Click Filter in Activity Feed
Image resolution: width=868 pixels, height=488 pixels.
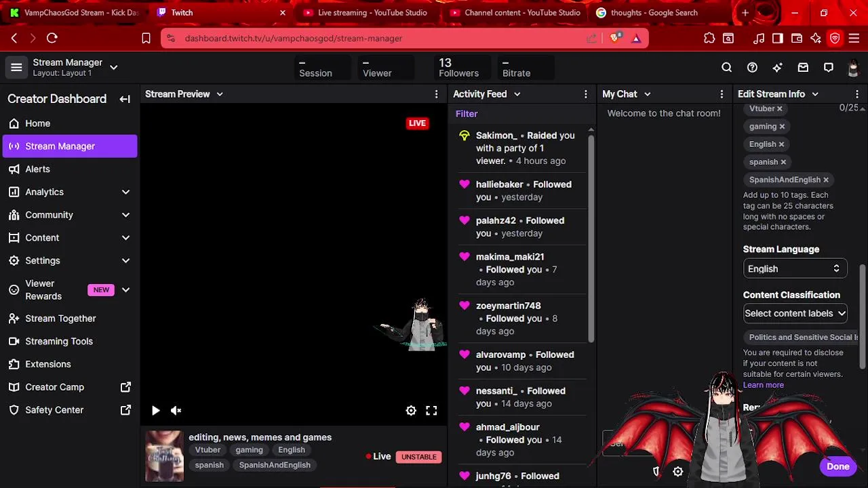(x=467, y=114)
